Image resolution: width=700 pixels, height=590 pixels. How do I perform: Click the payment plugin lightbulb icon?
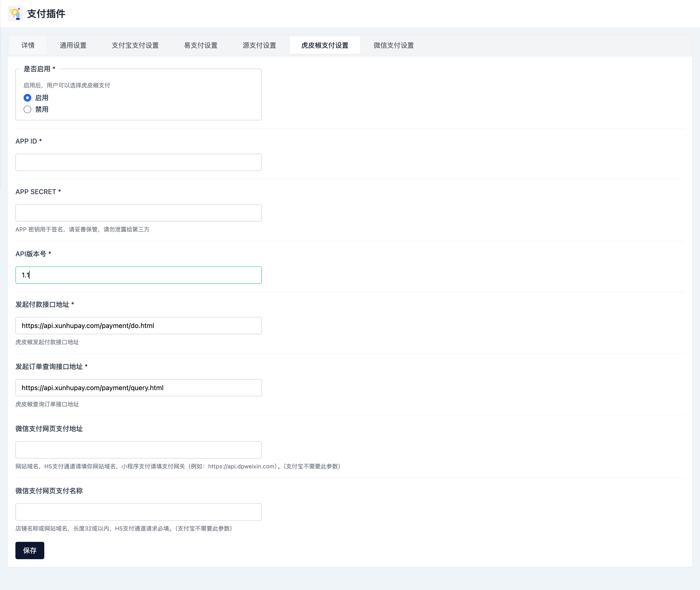(15, 14)
